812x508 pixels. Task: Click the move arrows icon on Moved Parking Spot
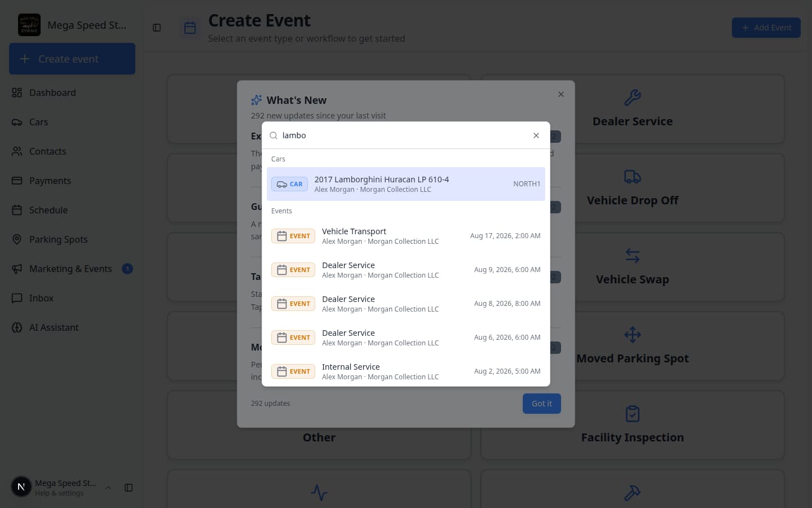[x=633, y=335]
